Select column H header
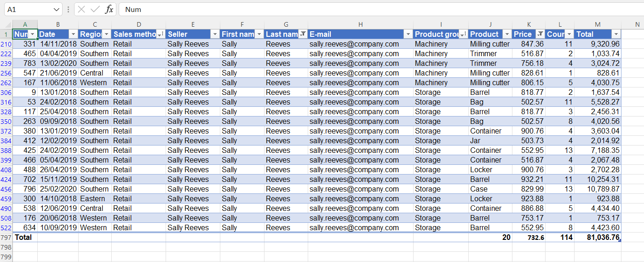The height and width of the screenshot is (262, 644). (x=361, y=24)
